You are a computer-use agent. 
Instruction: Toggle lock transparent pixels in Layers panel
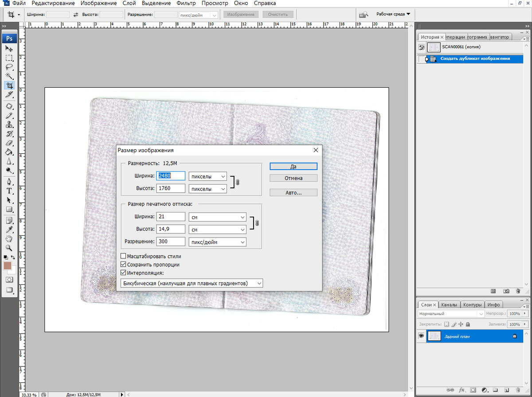click(447, 324)
